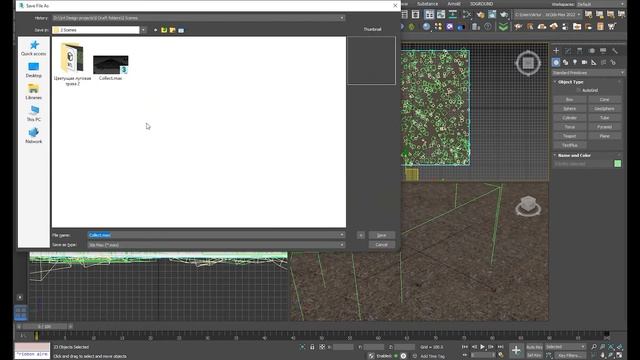Toggle the Absolute/Offset transform type-in mode

point(322,347)
